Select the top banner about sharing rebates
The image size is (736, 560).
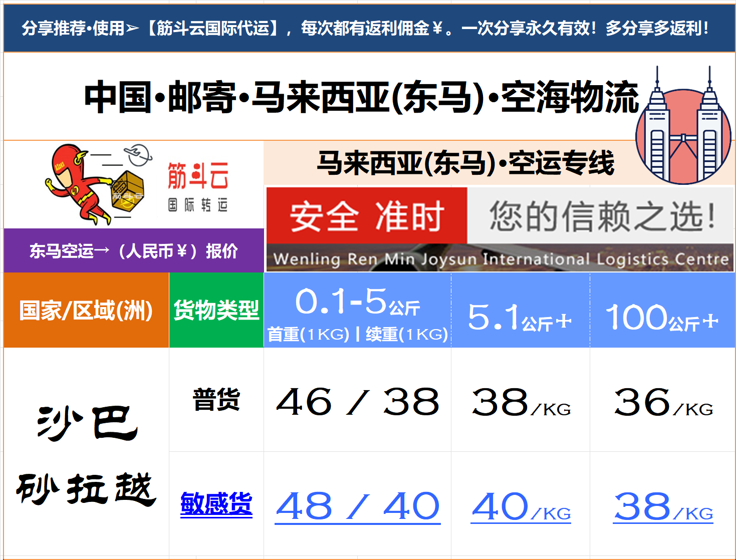[x=369, y=28]
